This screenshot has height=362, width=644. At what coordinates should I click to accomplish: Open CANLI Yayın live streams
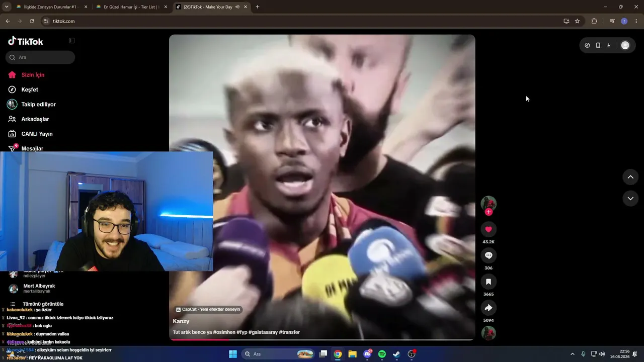(x=37, y=134)
